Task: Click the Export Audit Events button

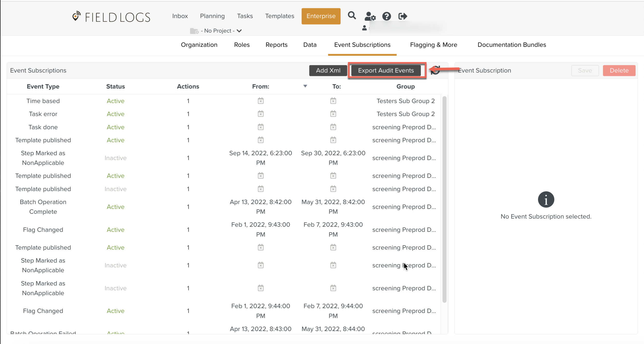Action: tap(386, 70)
